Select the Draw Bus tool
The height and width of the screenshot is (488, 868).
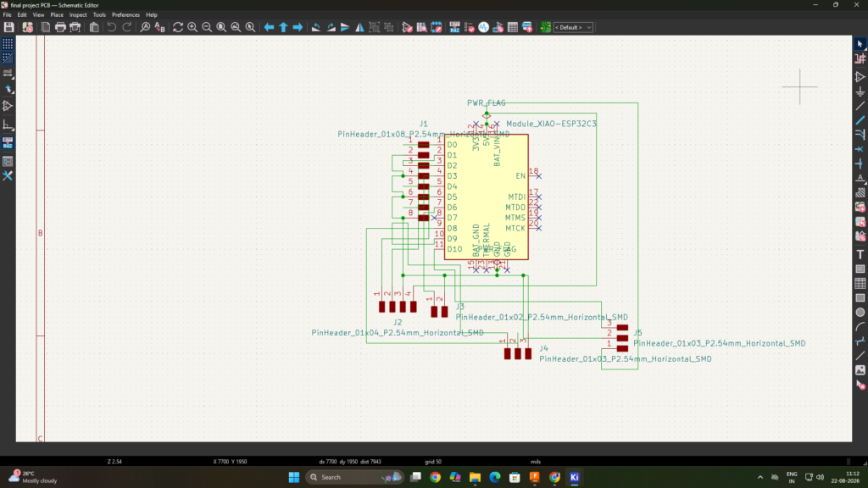tap(860, 120)
